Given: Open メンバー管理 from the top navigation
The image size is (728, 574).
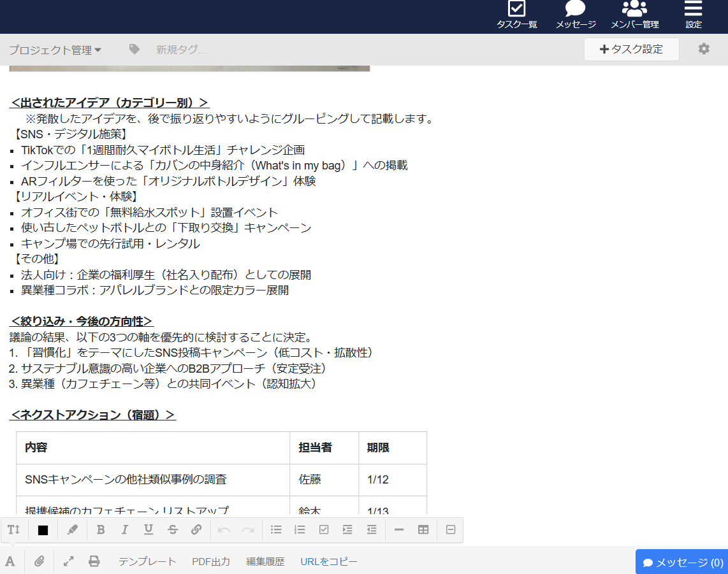Looking at the screenshot, I should pyautogui.click(x=634, y=16).
